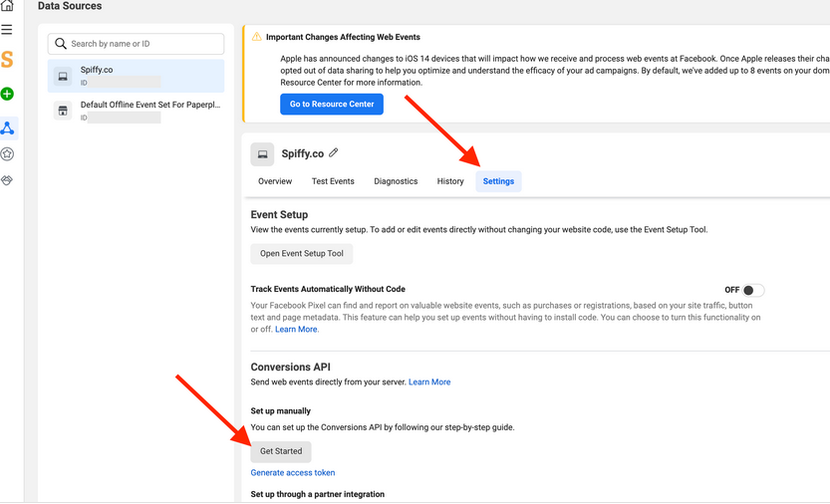Click Set up through a partner integration text
Viewport: 830px width, 504px height.
(318, 494)
